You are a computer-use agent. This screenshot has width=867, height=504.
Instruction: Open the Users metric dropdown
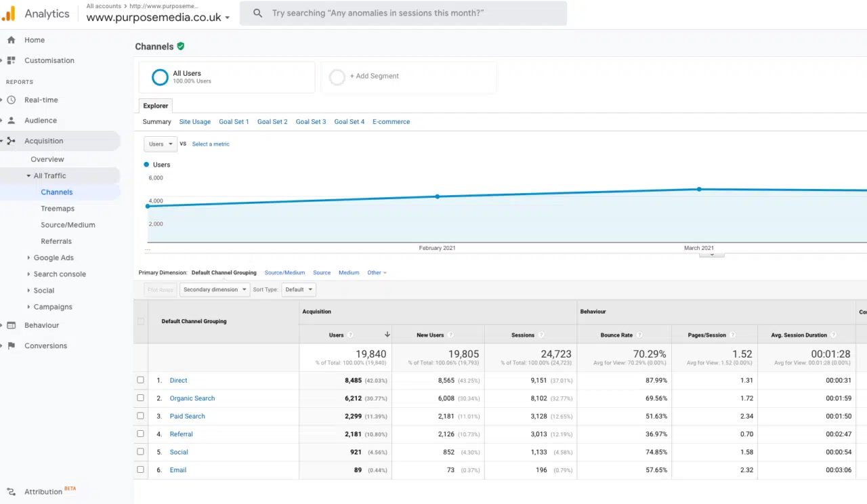161,144
